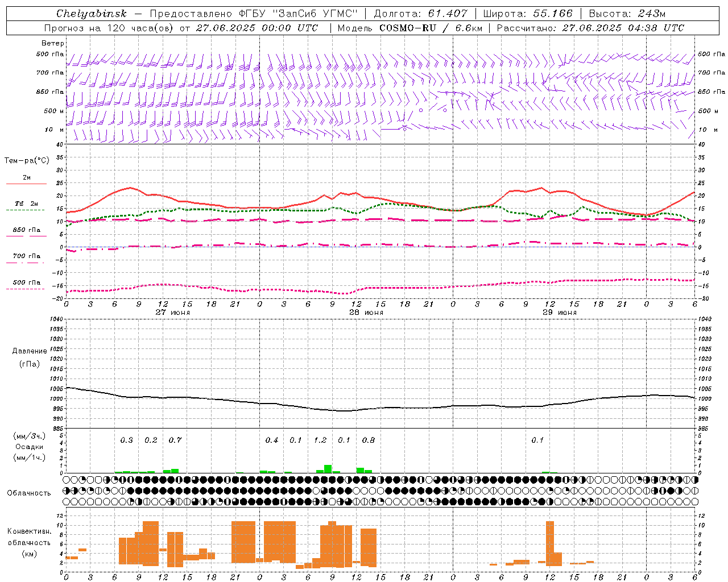Click the Chelyabinsk station title
Screen dimensions: 728x582
point(92,14)
